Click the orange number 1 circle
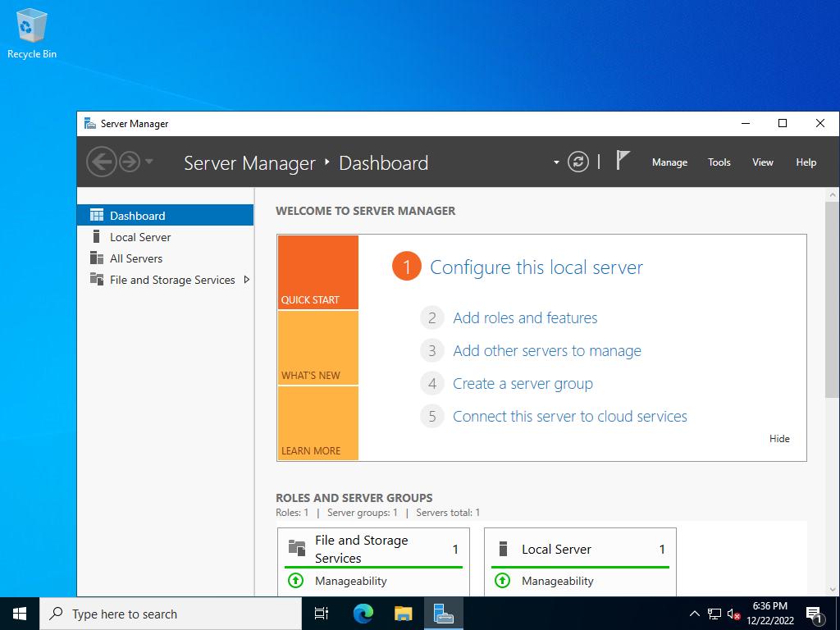The width and height of the screenshot is (840, 630). (407, 267)
